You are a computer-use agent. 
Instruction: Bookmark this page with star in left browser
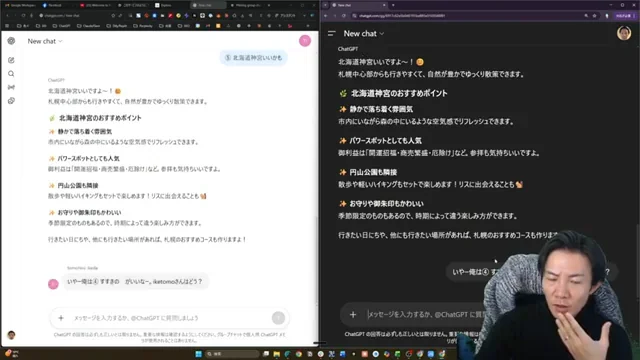point(113,16)
